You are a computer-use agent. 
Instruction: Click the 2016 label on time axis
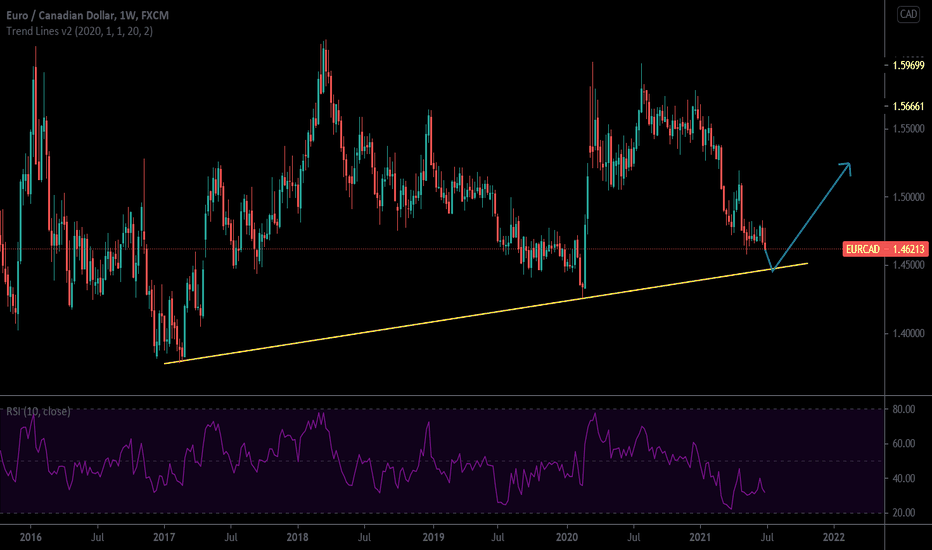coord(30,538)
